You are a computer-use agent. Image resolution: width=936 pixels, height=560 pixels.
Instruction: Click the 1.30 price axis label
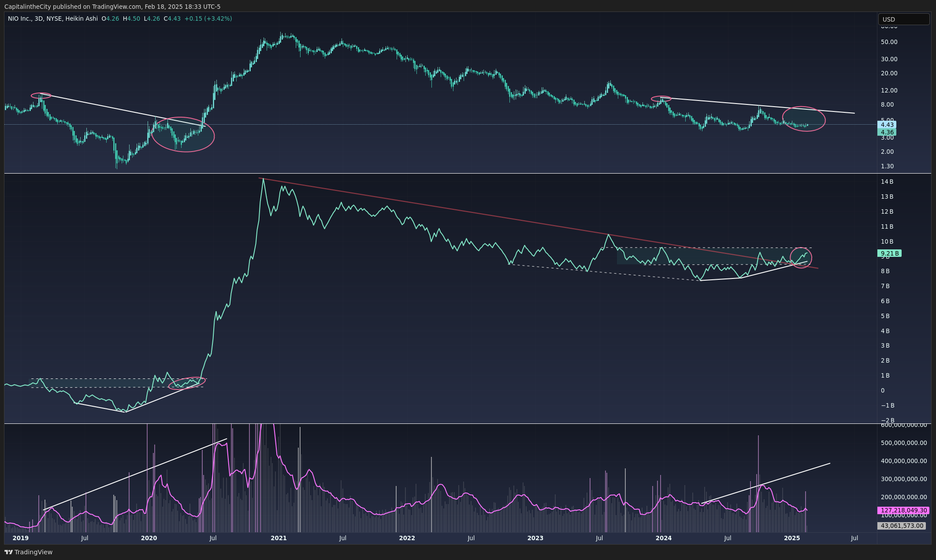tap(887, 166)
